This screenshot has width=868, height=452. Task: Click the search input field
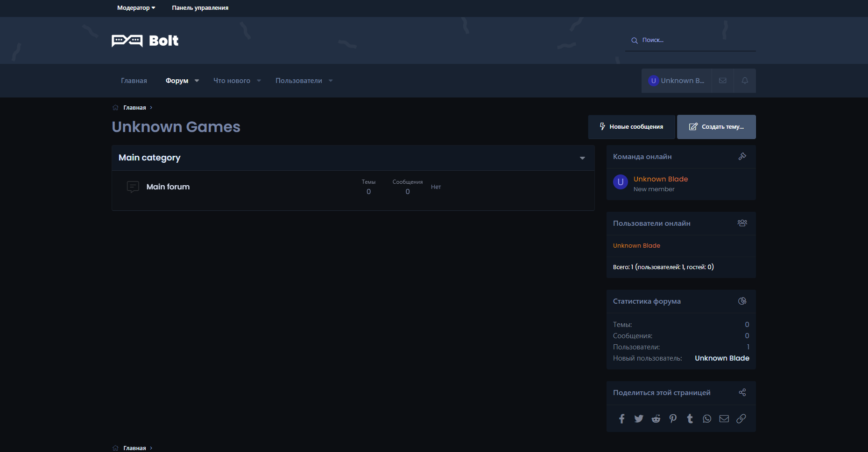tap(696, 40)
